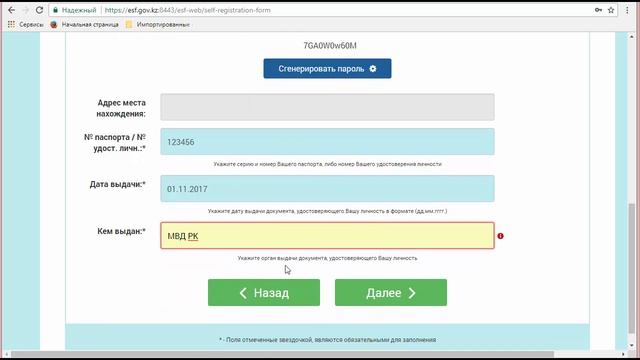Click scrollbar up arrow
Image resolution: width=640 pixels, height=360 pixels.
632,36
